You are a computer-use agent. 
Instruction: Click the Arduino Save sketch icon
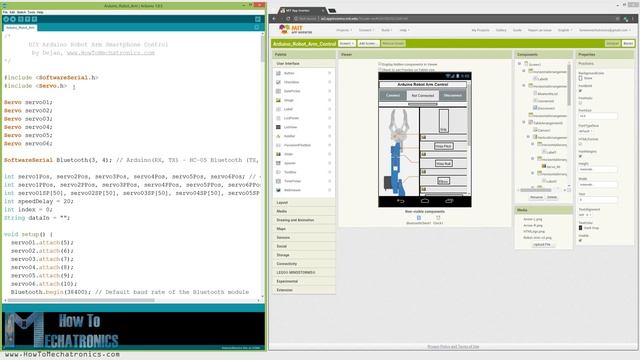[34, 19]
